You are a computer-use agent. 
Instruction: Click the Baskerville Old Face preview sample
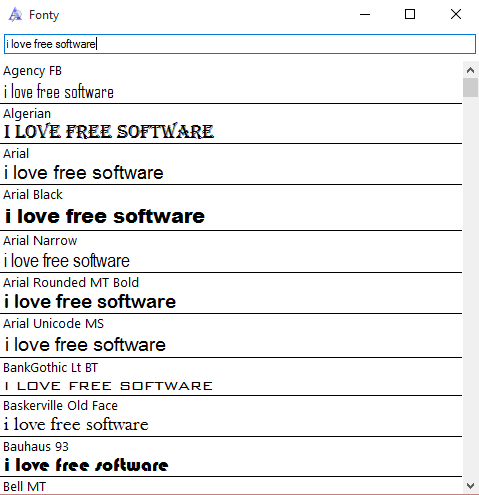point(76,425)
